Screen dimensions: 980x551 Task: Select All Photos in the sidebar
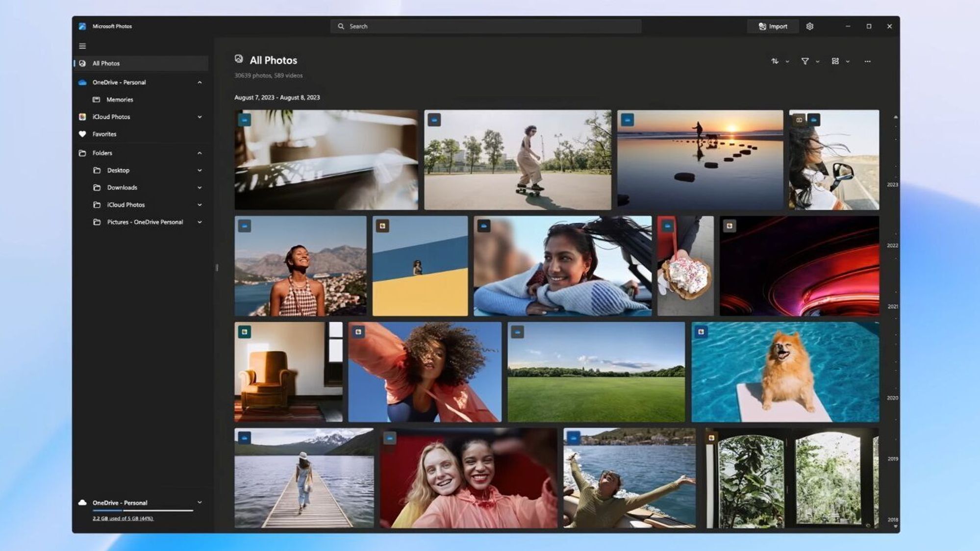click(141, 63)
